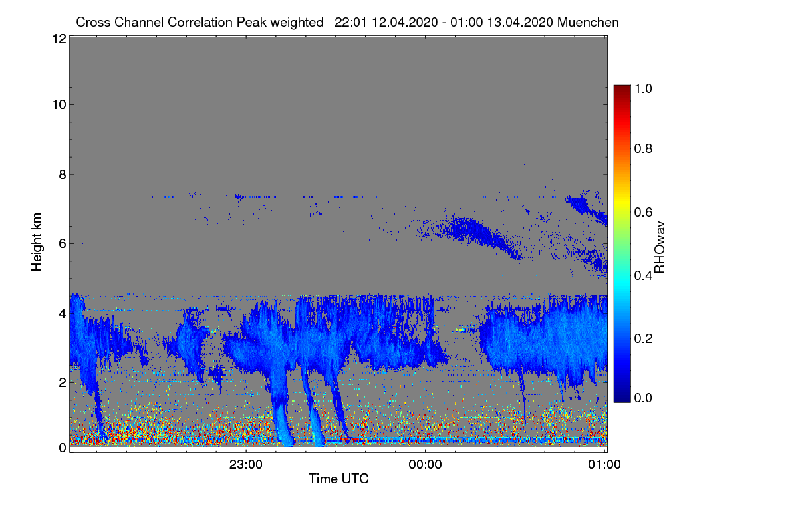Viewport: 798px width, 532px height.
Task: Click the colorbar value 0.0
Action: (x=643, y=398)
